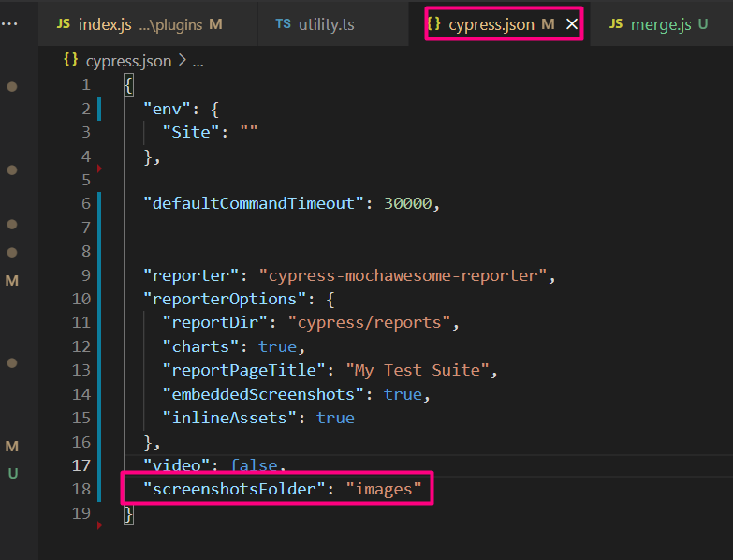Click cypress.json in the breadcrumb path
The height and width of the screenshot is (560, 733).
tap(128, 60)
